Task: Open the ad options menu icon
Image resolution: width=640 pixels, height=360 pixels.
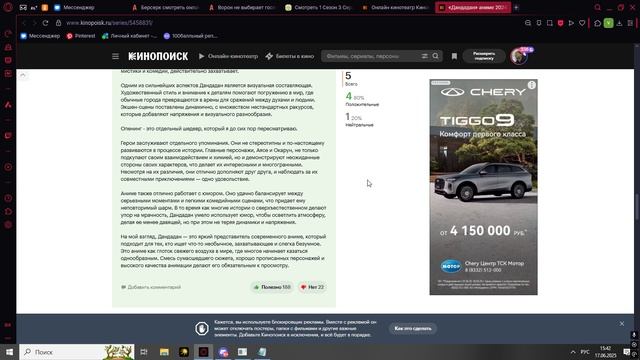Action: (531, 85)
